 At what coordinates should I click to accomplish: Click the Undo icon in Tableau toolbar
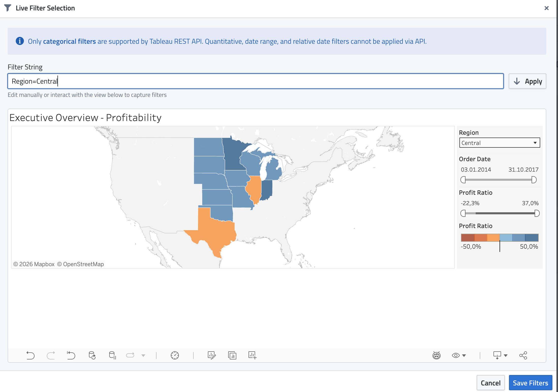click(30, 355)
